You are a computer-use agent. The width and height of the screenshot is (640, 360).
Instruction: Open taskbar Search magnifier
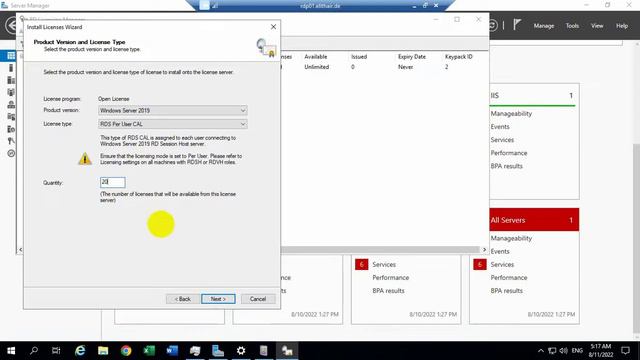tap(34, 351)
